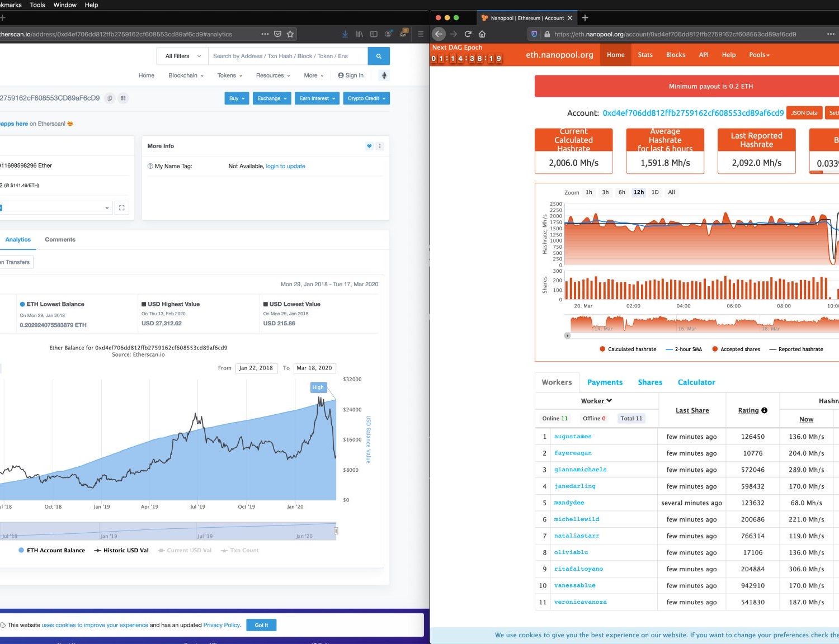Toggle Historic USD Val chart legend
The height and width of the screenshot is (644, 839).
pyautogui.click(x=121, y=551)
